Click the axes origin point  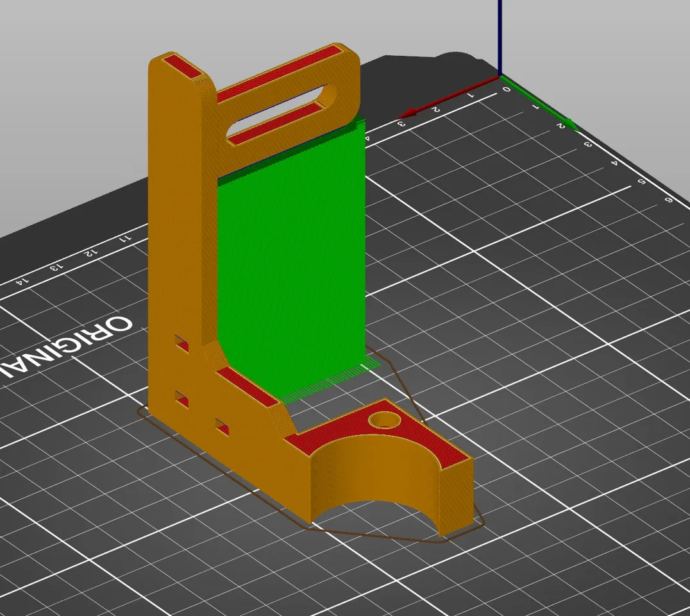[499, 77]
